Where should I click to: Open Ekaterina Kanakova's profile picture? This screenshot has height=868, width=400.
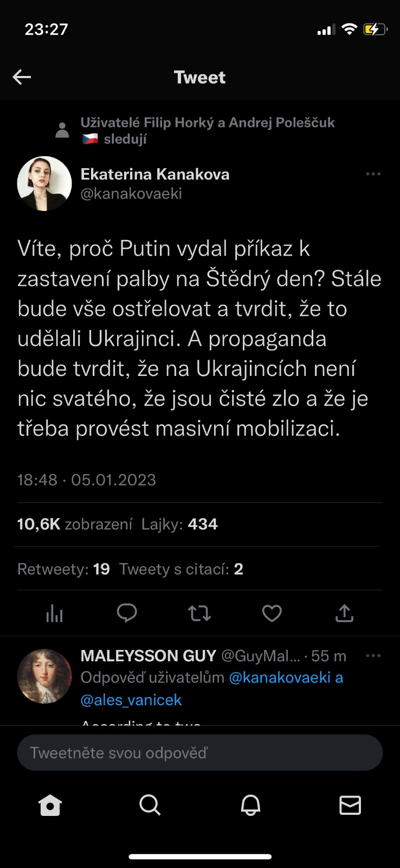[44, 184]
